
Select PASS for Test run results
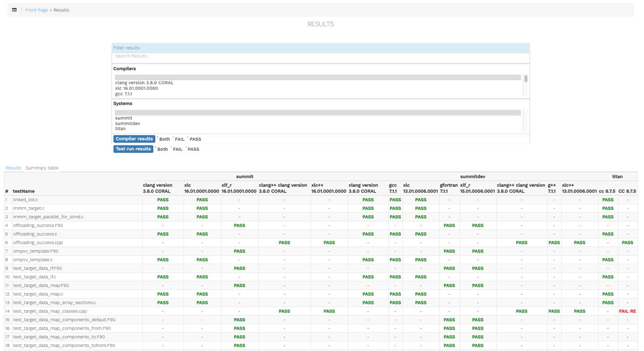click(193, 149)
